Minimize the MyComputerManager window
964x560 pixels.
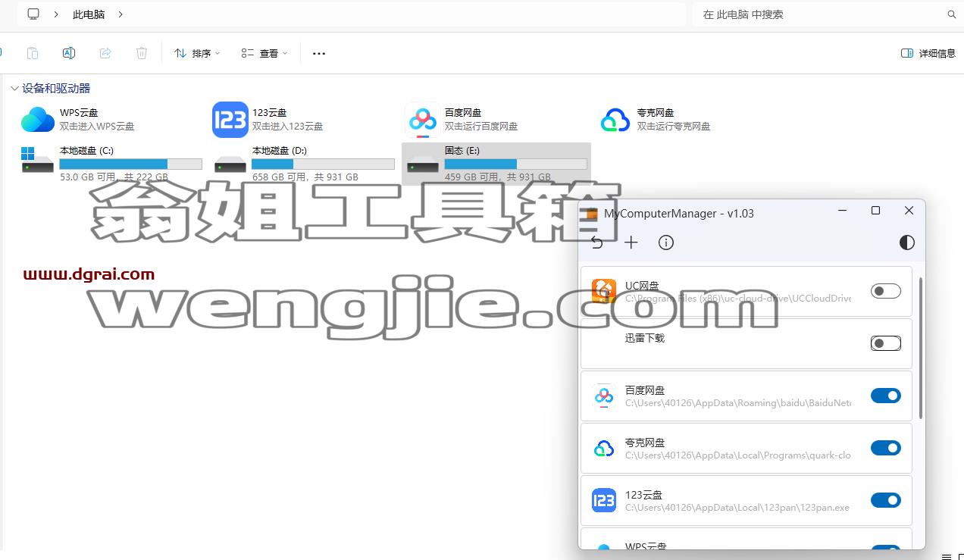tap(842, 211)
